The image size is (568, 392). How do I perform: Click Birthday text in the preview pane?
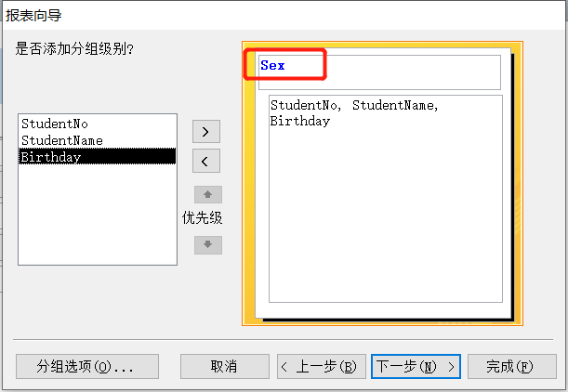[299, 121]
